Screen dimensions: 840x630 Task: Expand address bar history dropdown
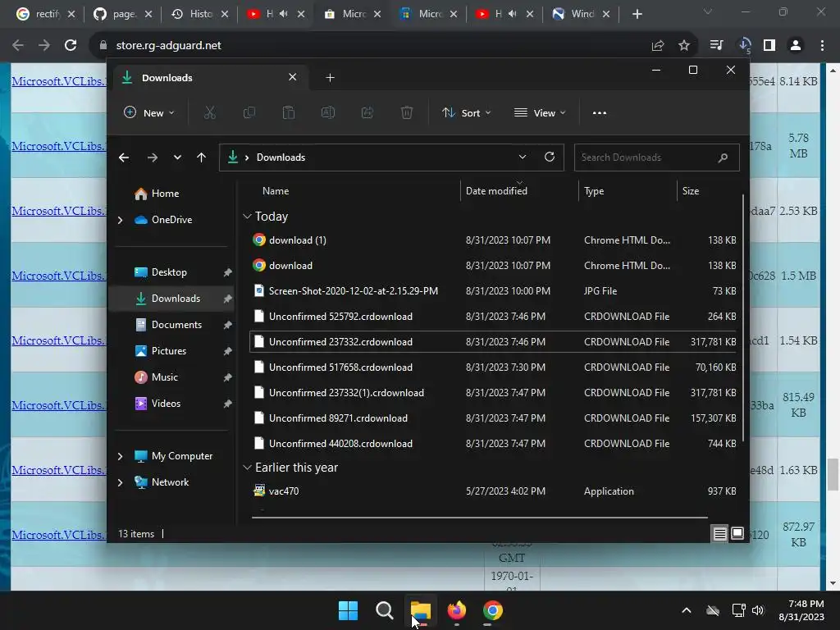(x=523, y=157)
